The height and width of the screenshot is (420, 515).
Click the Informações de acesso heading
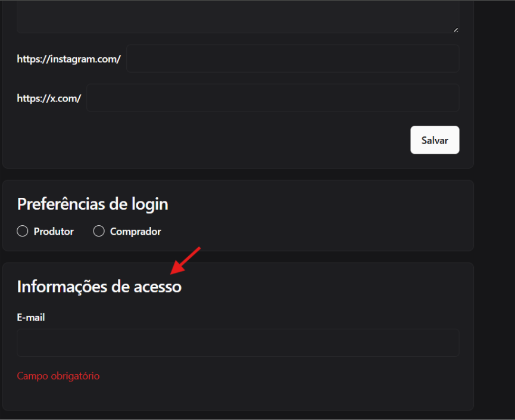pyautogui.click(x=99, y=287)
